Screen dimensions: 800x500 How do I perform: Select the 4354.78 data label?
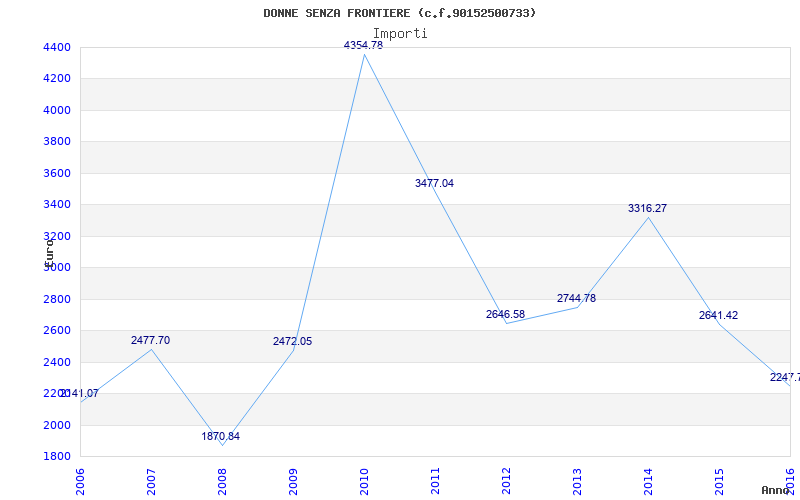click(x=363, y=45)
